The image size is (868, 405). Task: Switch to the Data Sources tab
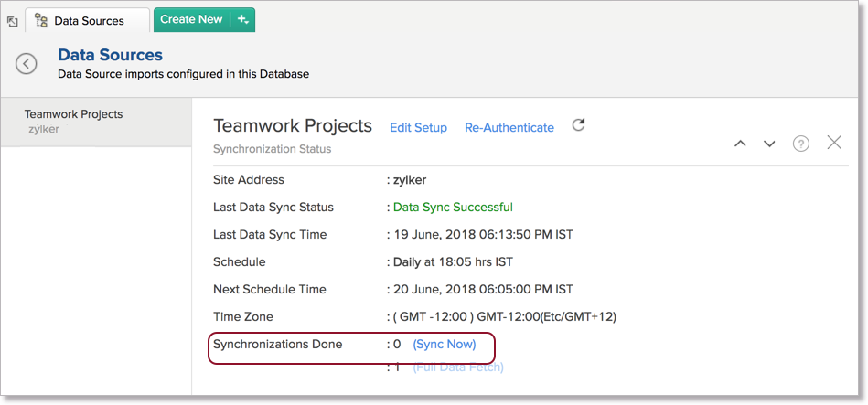[88, 21]
